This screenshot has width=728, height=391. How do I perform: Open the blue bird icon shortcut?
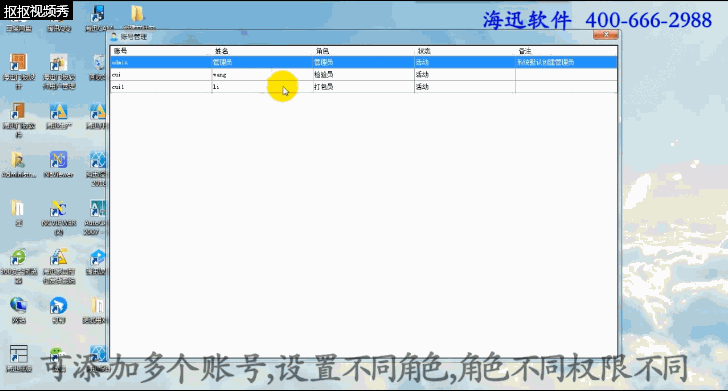pos(58,310)
